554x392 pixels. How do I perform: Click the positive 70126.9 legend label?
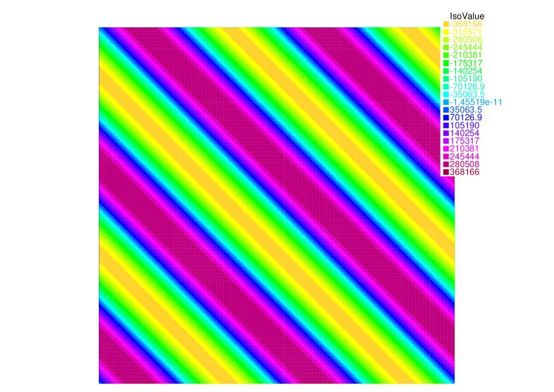pyautogui.click(x=466, y=118)
